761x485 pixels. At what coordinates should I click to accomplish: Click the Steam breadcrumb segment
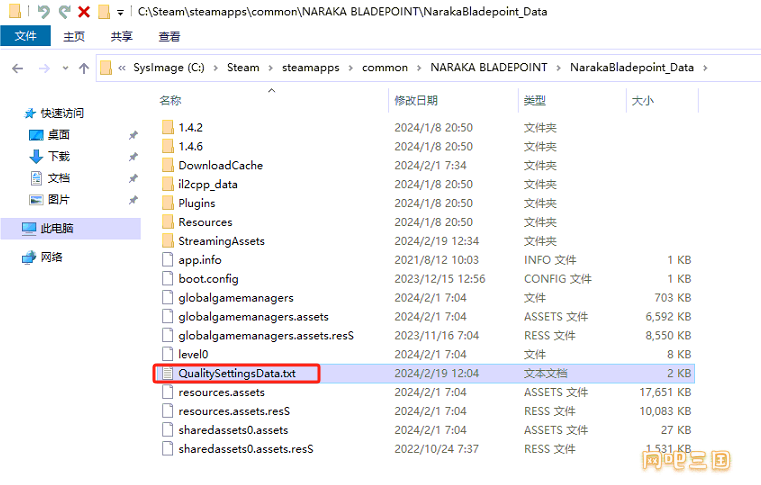[243, 67]
